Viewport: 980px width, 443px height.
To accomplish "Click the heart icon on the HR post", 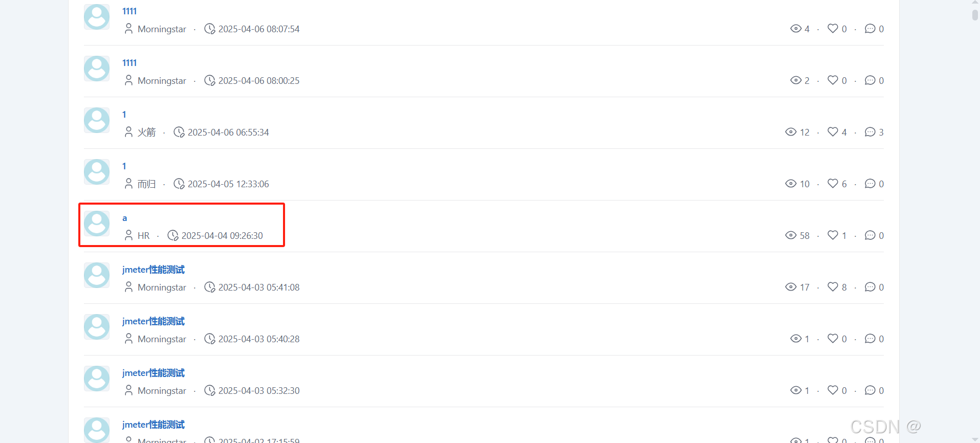I will pos(833,235).
